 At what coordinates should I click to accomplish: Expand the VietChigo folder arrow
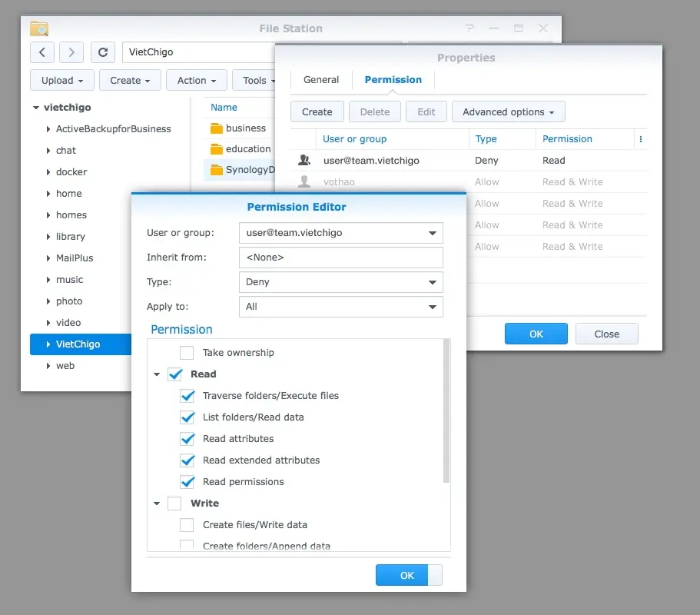(x=48, y=344)
